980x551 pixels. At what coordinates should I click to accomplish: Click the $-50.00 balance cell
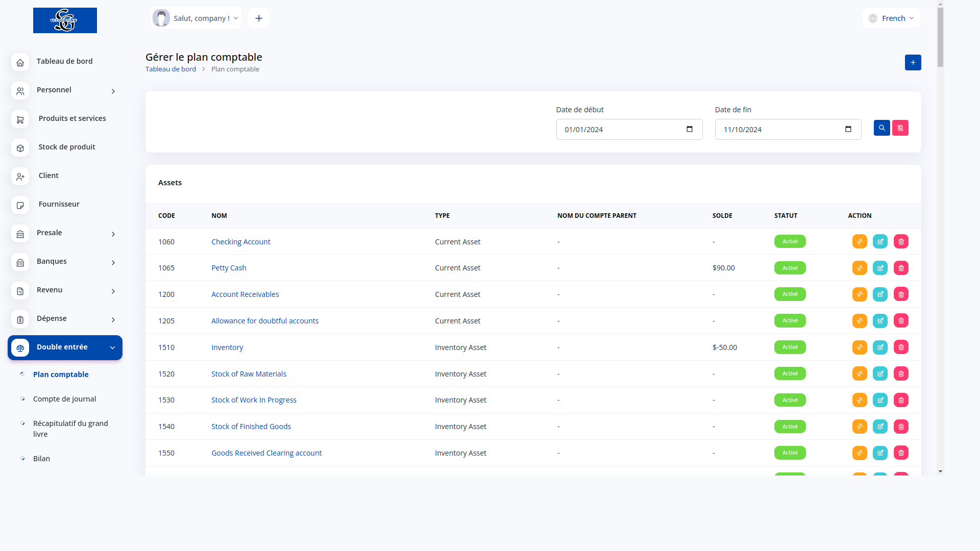click(x=724, y=347)
